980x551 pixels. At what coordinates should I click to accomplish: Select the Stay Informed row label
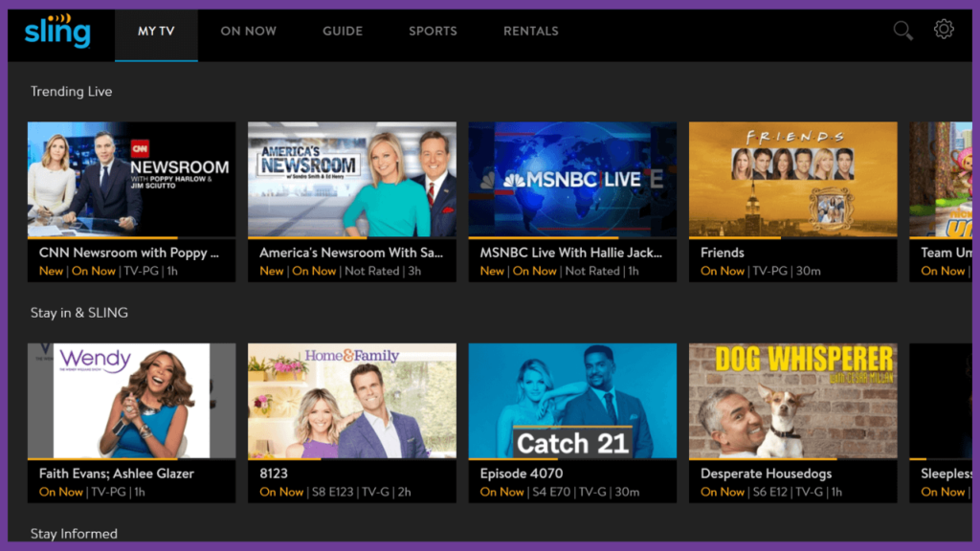(73, 534)
